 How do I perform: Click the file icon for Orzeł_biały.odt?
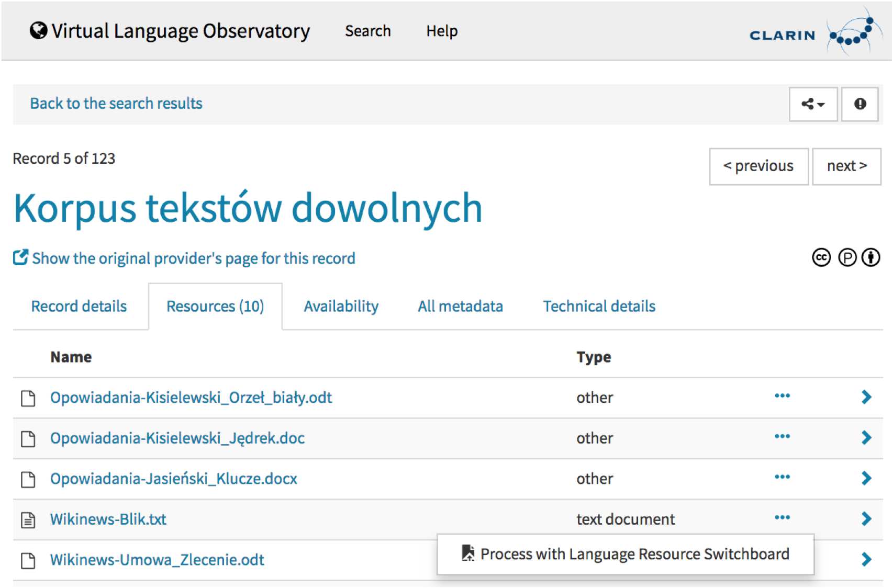click(x=28, y=398)
